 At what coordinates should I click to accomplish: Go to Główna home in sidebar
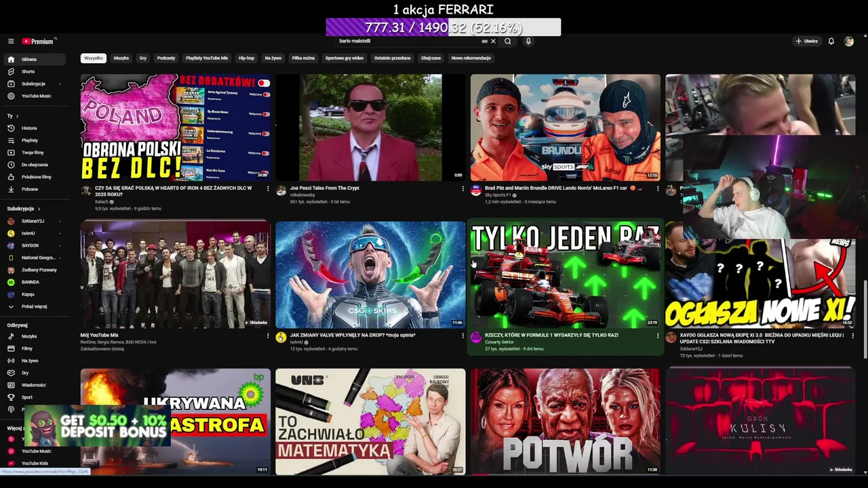click(x=34, y=60)
